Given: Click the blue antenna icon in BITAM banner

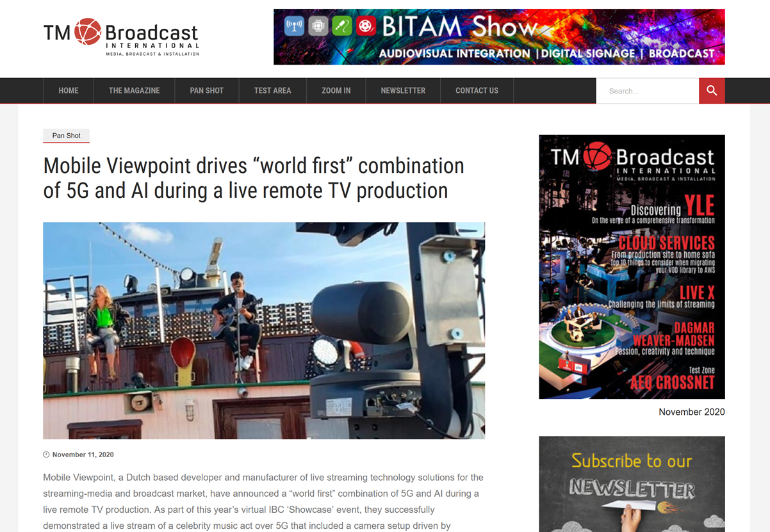Looking at the screenshot, I should pyautogui.click(x=294, y=26).
